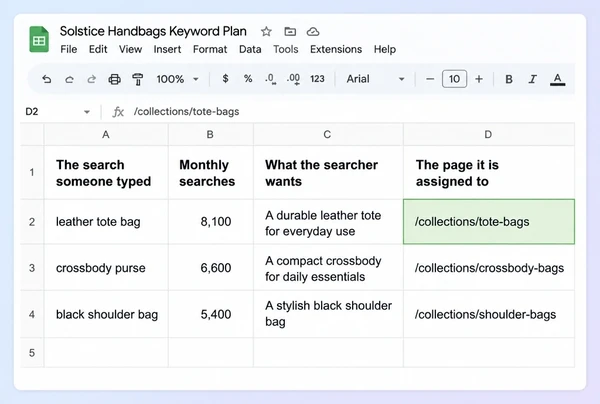Image resolution: width=600 pixels, height=404 pixels.
Task: Select row 4 header
Action: (32, 314)
